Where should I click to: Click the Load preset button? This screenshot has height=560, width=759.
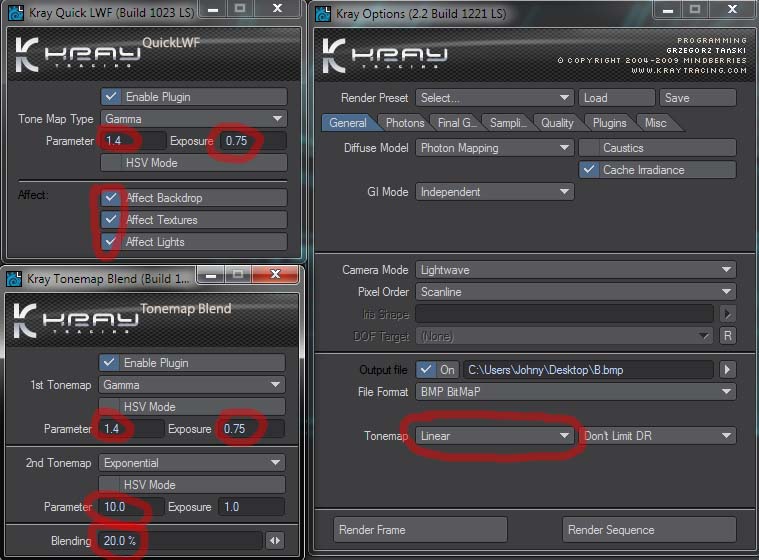pyautogui.click(x=615, y=98)
